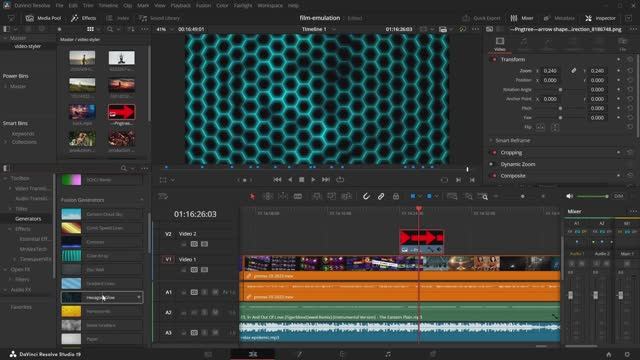The image size is (640, 360).
Task: Open the Media Pool panel
Action: 43,18
